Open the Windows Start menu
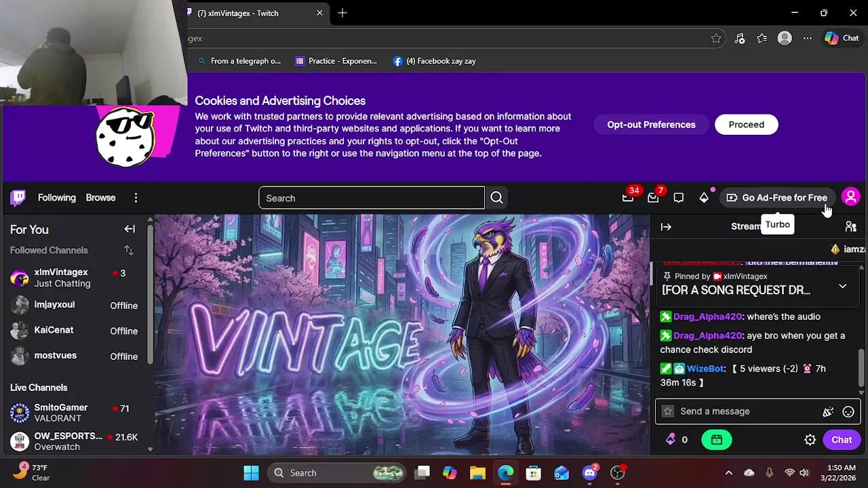The image size is (868, 488). [x=251, y=473]
